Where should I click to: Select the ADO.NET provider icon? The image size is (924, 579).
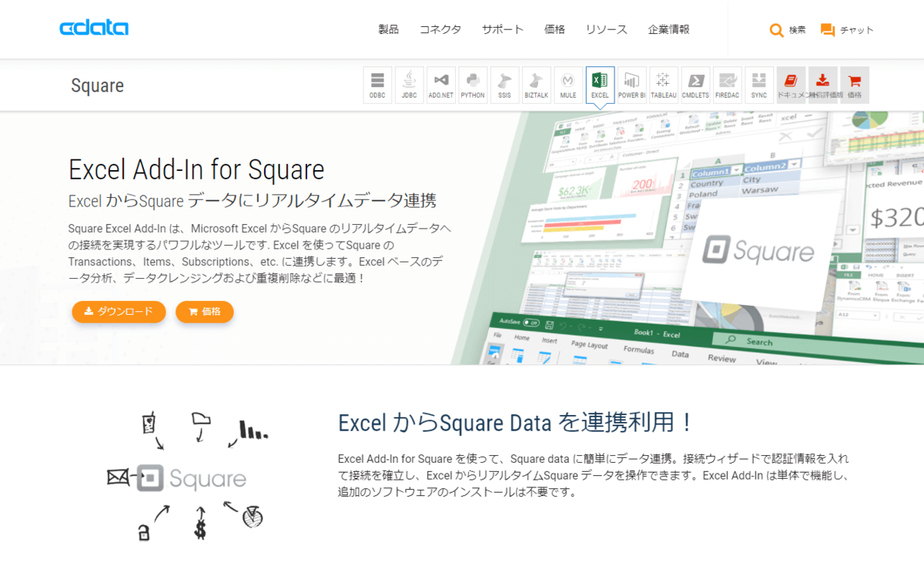pos(440,85)
